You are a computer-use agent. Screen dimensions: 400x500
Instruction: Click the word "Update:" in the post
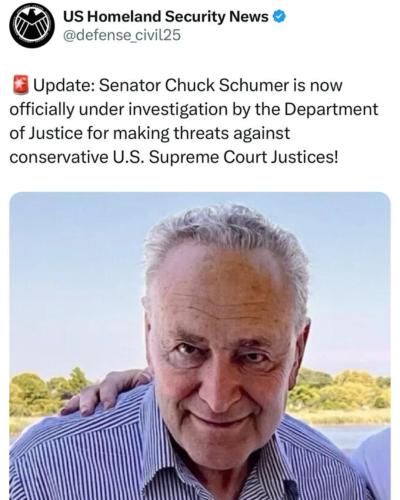click(x=64, y=85)
